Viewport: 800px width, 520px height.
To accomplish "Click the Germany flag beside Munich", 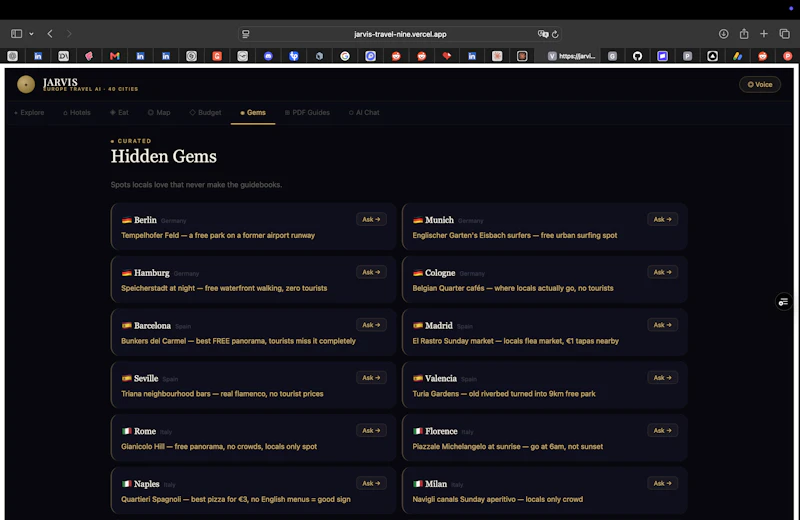I will coord(418,220).
